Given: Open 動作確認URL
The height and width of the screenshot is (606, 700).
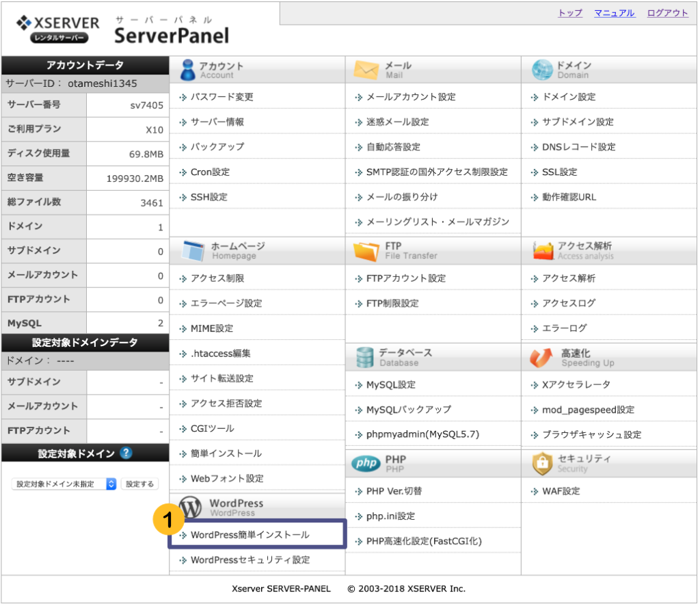Looking at the screenshot, I should pyautogui.click(x=569, y=197).
